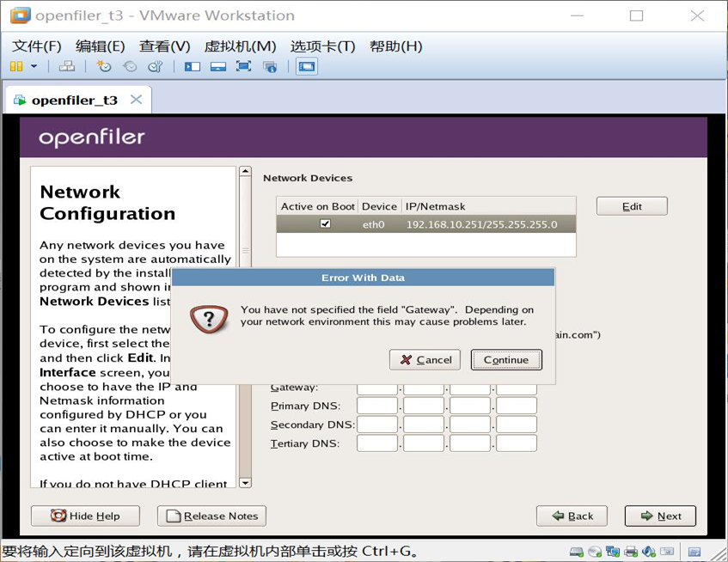Open the 帮助(H) menu
The width and height of the screenshot is (728, 562).
pos(395,46)
